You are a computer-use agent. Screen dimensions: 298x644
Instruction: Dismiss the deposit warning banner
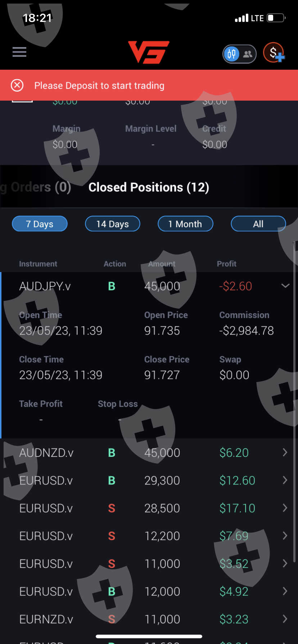pos(17,86)
